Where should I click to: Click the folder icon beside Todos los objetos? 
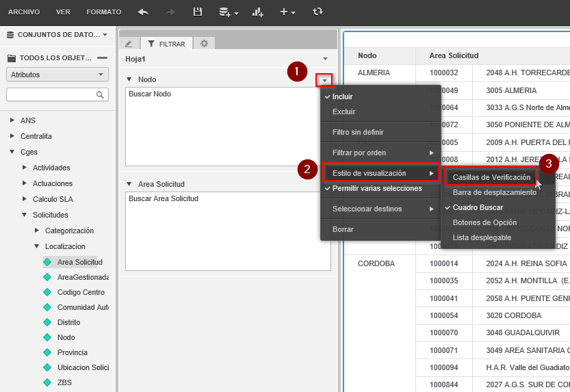[x=12, y=58]
